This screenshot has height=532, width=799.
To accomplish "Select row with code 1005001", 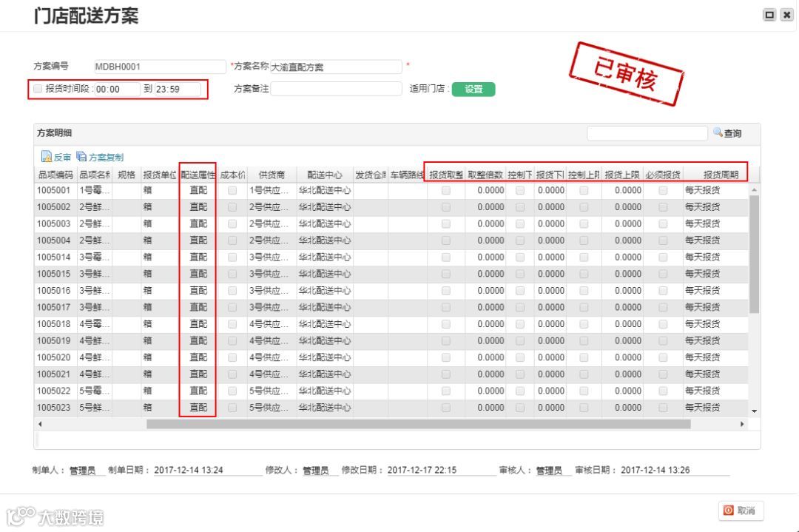I will click(x=391, y=190).
